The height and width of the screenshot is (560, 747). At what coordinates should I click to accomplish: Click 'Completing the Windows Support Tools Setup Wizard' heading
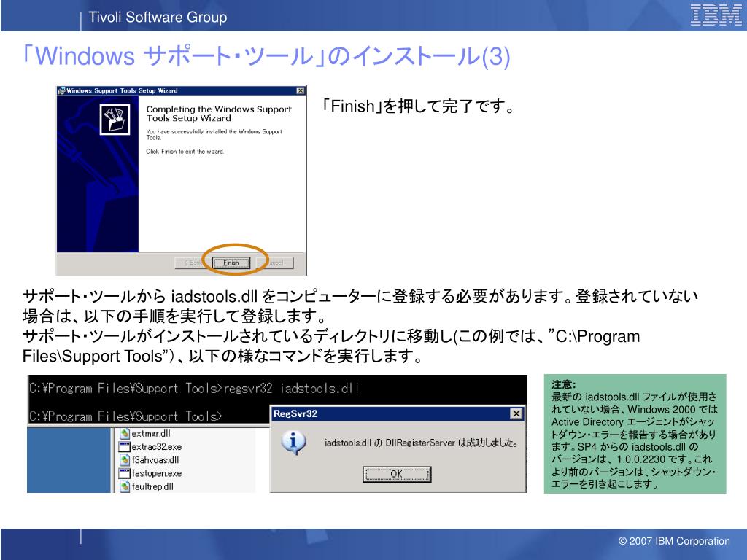pyautogui.click(x=219, y=113)
